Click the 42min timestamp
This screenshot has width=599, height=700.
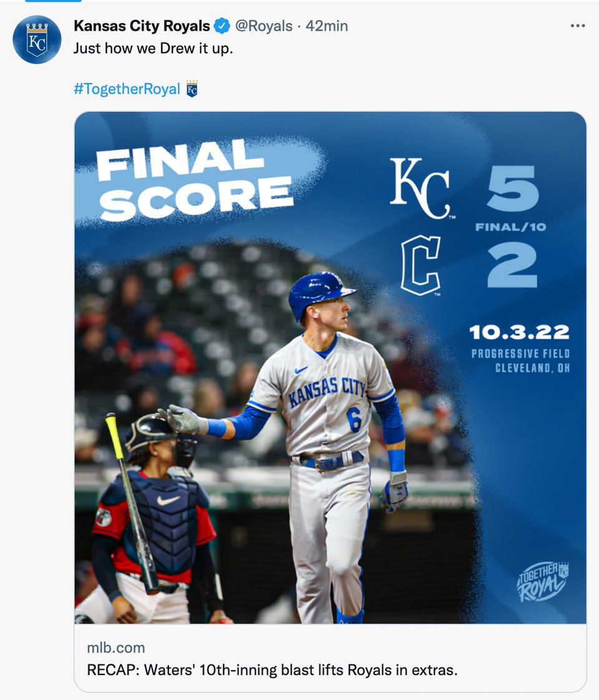click(326, 26)
